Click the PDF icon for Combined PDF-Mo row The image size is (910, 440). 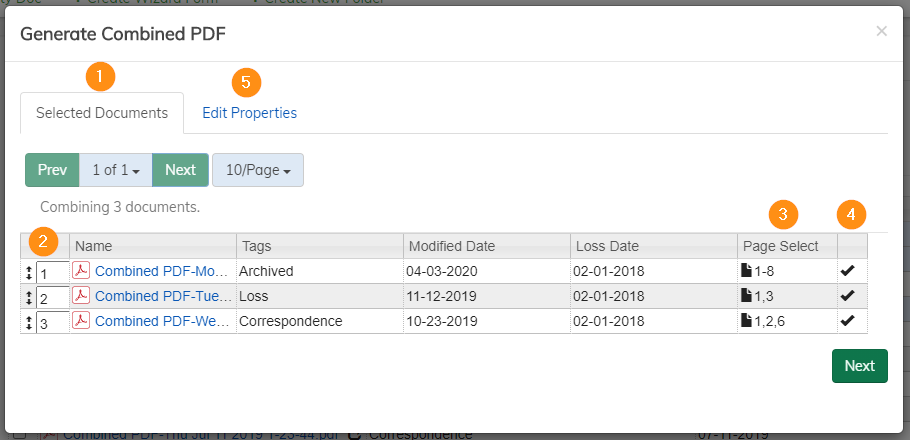click(81, 270)
